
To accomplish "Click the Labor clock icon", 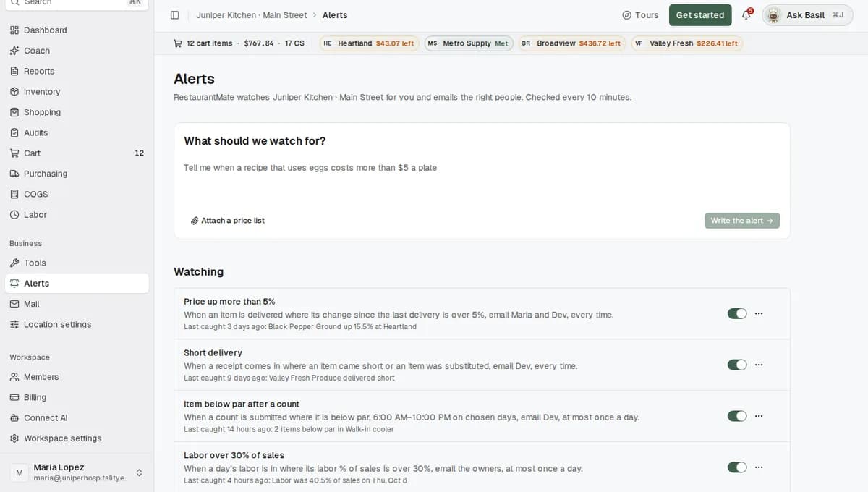I will 14,215.
